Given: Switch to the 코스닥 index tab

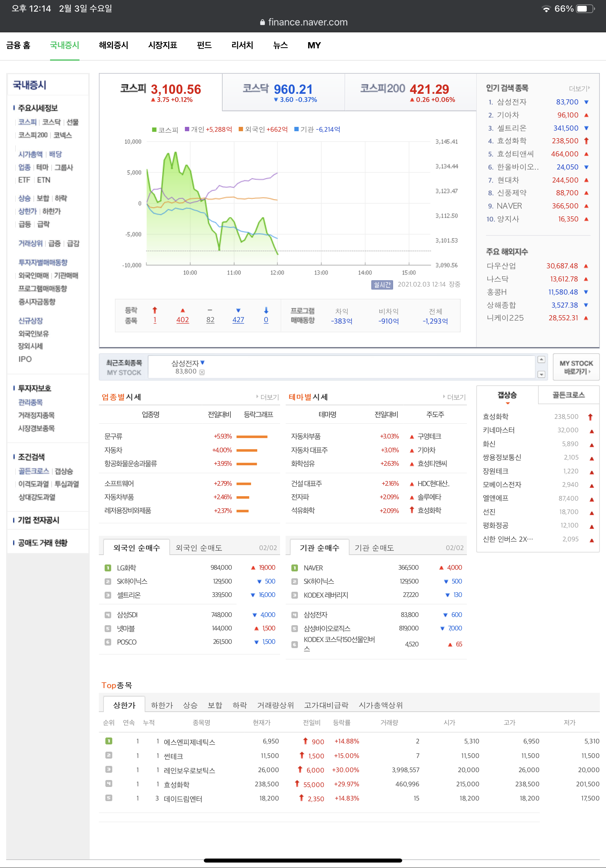Looking at the screenshot, I should [x=283, y=92].
